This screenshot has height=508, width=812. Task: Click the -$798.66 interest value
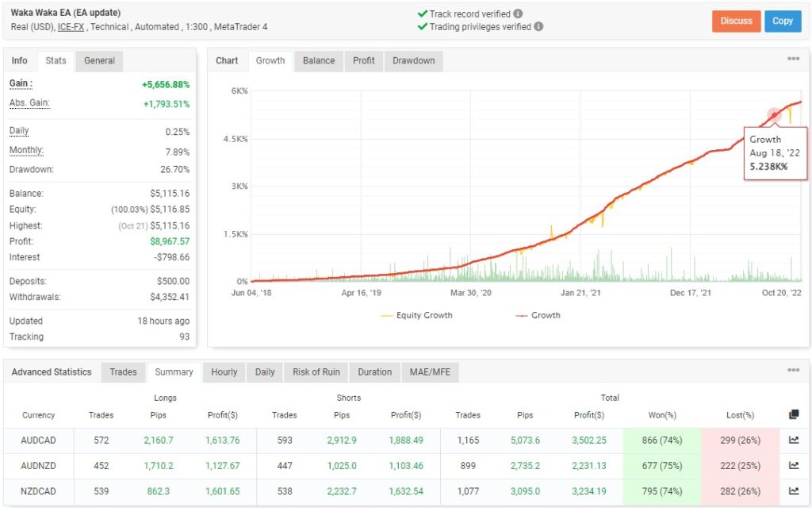[x=172, y=257]
